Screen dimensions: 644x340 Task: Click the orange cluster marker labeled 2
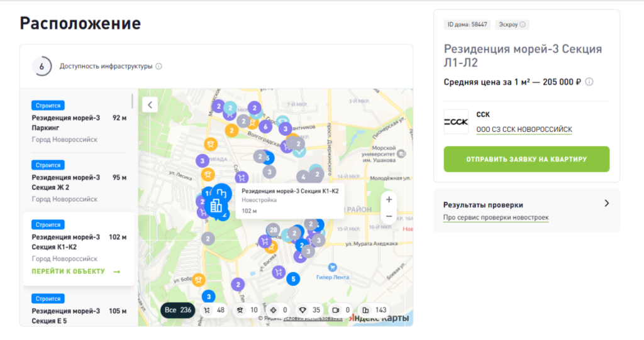point(231,131)
